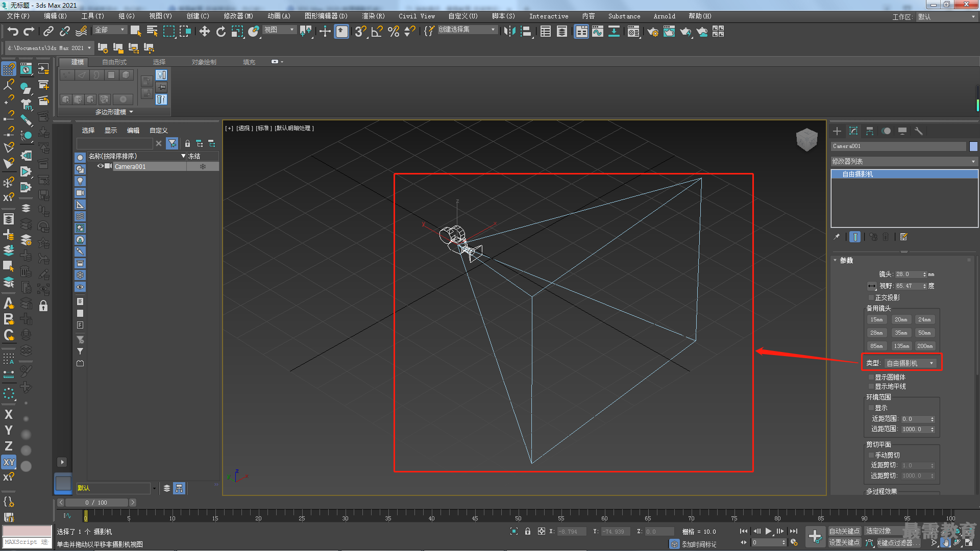Open the Display panel icon

click(x=902, y=131)
